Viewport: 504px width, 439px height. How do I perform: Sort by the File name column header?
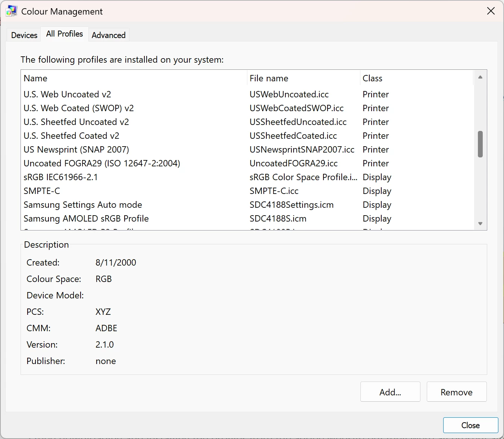[x=269, y=78]
